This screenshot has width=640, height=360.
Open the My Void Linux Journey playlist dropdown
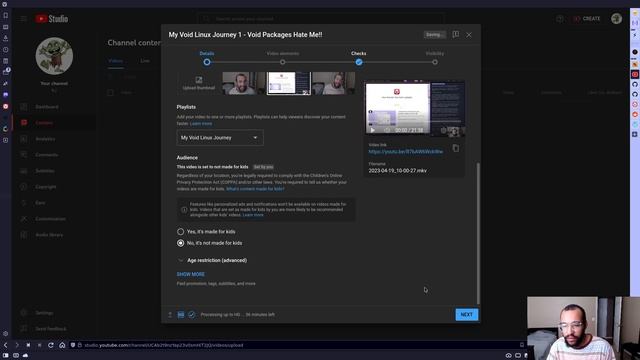[220, 138]
